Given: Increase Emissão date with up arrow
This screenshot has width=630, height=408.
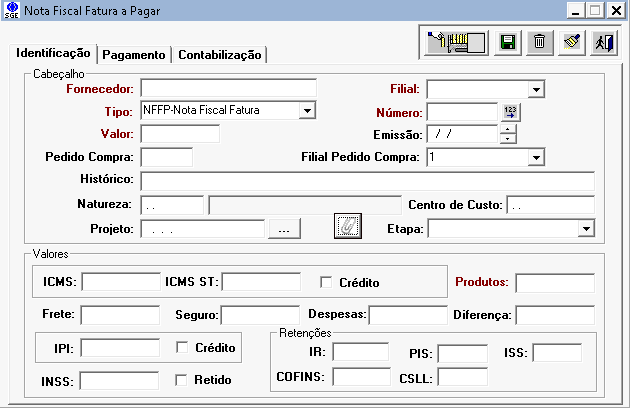Looking at the screenshot, I should 508,128.
